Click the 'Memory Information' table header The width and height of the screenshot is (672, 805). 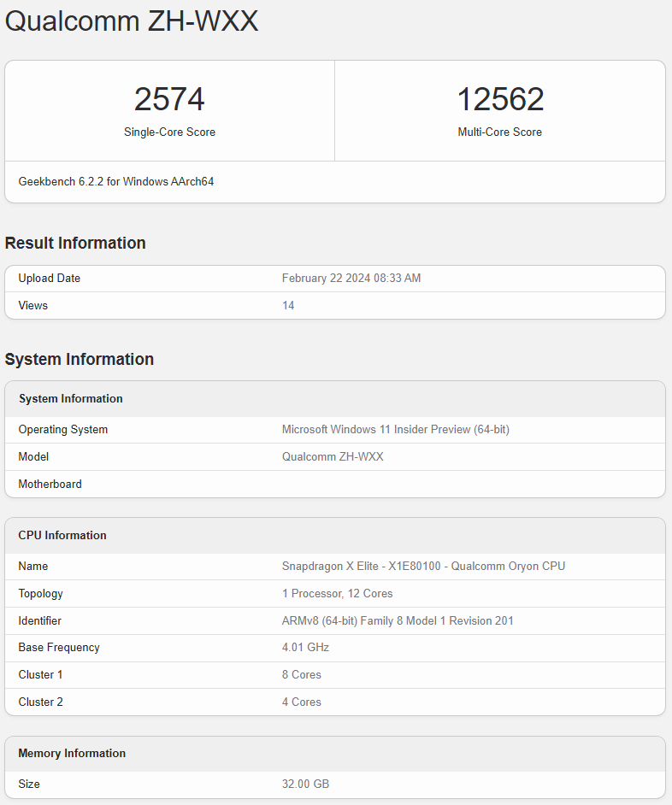click(x=72, y=753)
